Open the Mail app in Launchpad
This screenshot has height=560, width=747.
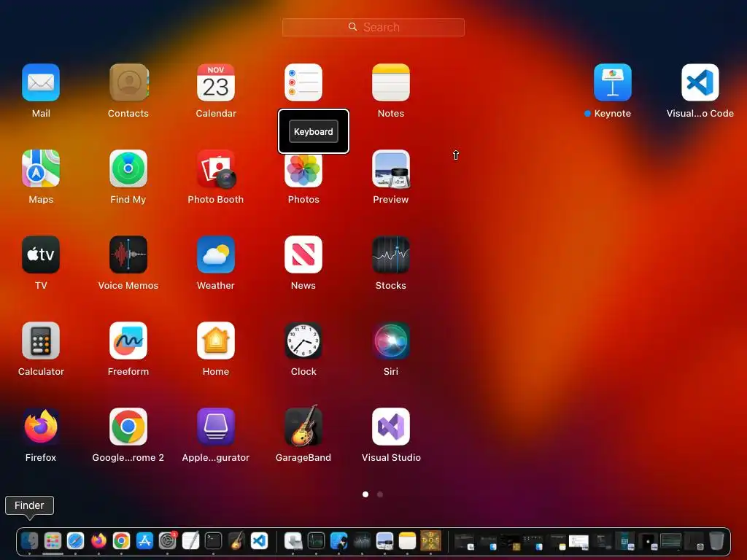[x=41, y=82]
